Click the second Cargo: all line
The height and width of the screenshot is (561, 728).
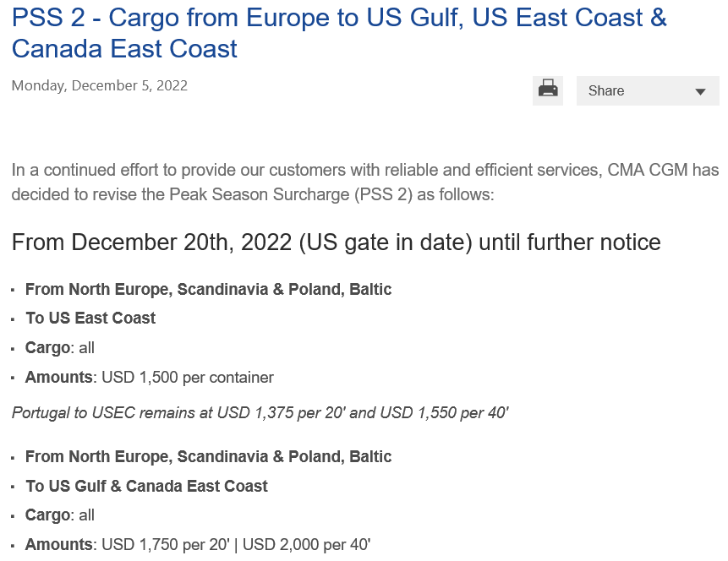[60, 515]
